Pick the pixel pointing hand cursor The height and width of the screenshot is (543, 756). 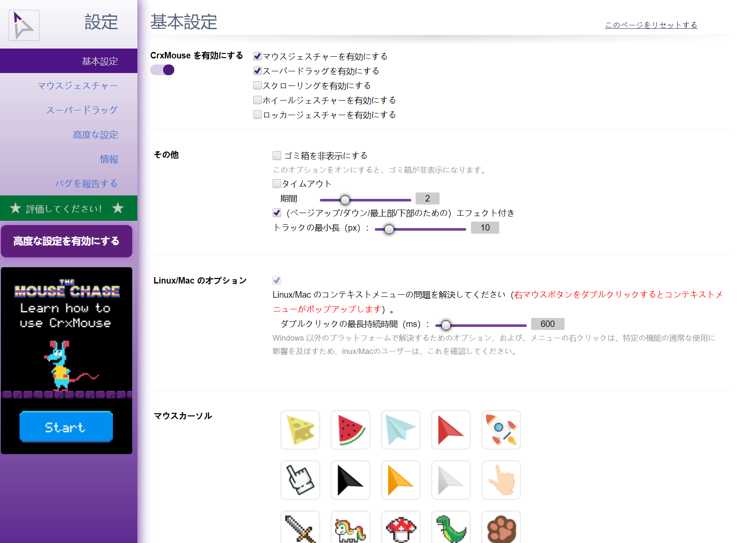point(300,480)
